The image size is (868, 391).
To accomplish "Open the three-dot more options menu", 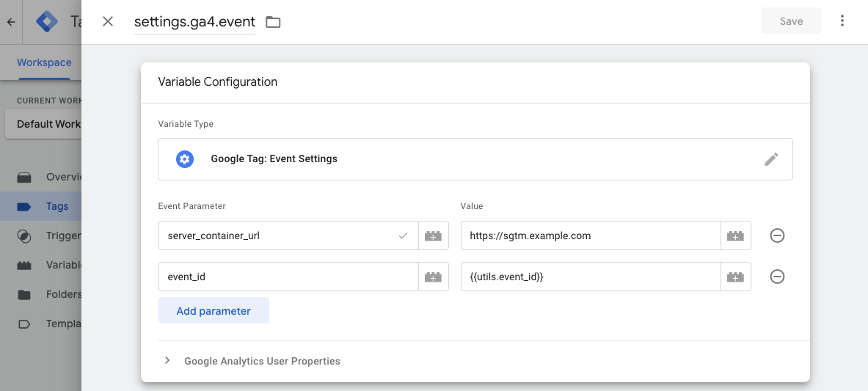I will pos(842,21).
